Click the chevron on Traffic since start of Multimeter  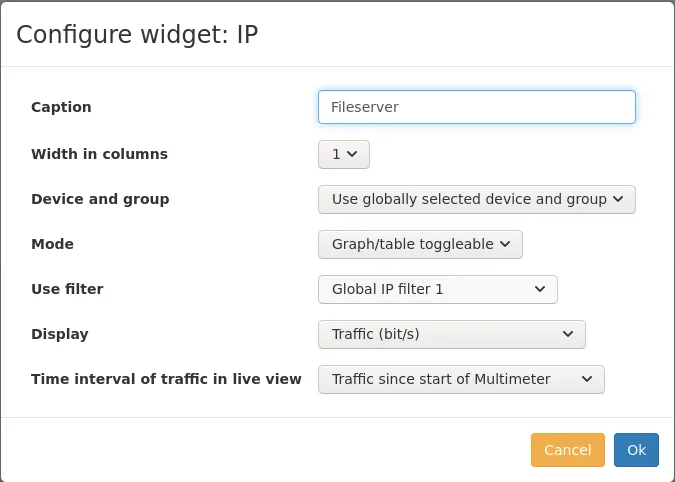(587, 379)
